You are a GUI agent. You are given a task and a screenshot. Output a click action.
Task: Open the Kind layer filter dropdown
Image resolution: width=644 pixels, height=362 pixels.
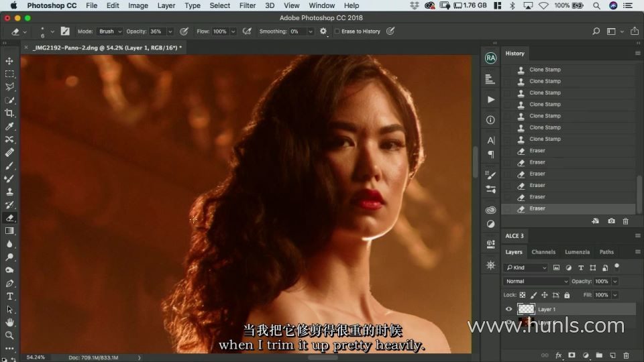click(526, 267)
